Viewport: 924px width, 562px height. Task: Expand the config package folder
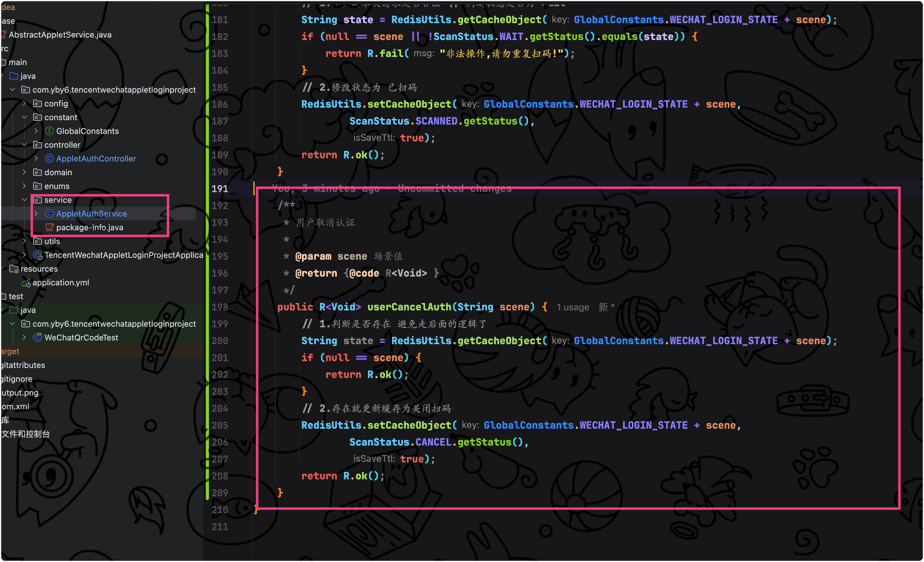click(24, 103)
